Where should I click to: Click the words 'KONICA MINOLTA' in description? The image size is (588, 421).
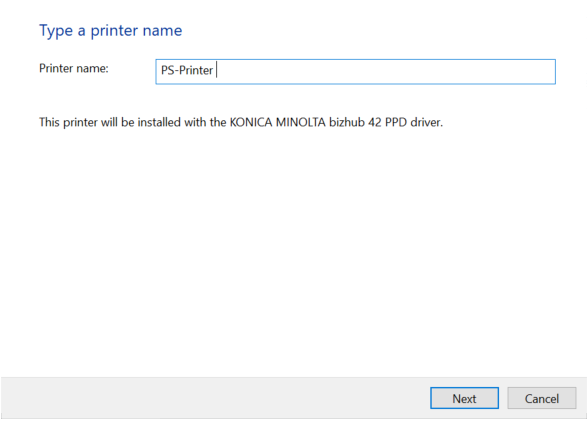coord(278,123)
